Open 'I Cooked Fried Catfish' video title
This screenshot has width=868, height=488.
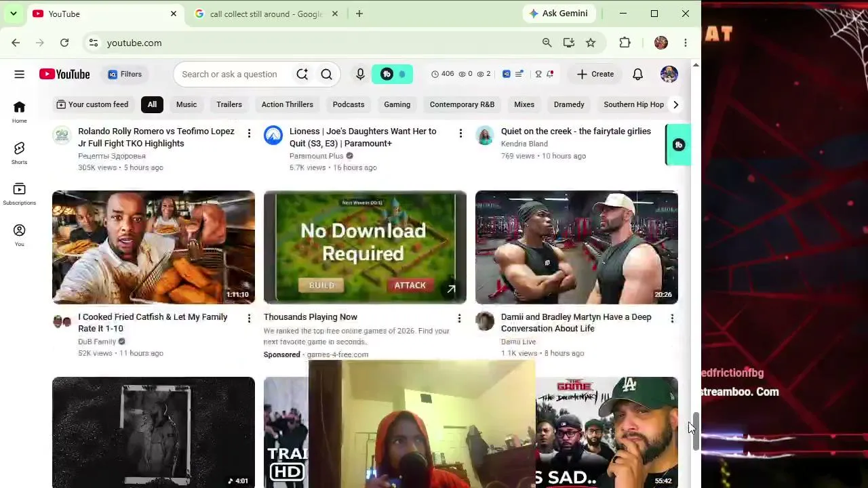tap(153, 323)
